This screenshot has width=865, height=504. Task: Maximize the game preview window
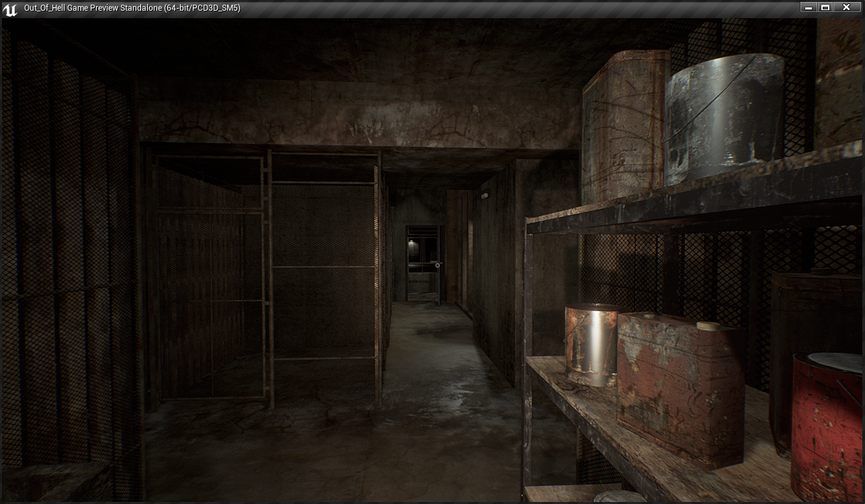(x=826, y=7)
